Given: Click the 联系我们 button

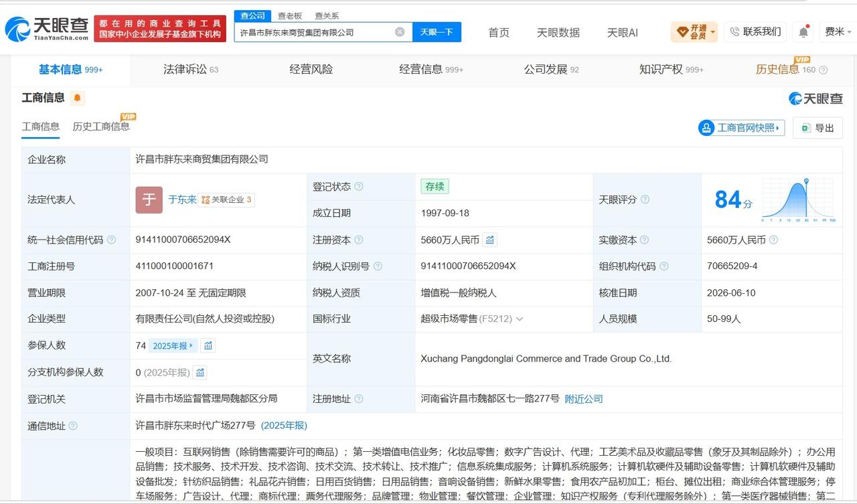Looking at the screenshot, I should pyautogui.click(x=755, y=31).
